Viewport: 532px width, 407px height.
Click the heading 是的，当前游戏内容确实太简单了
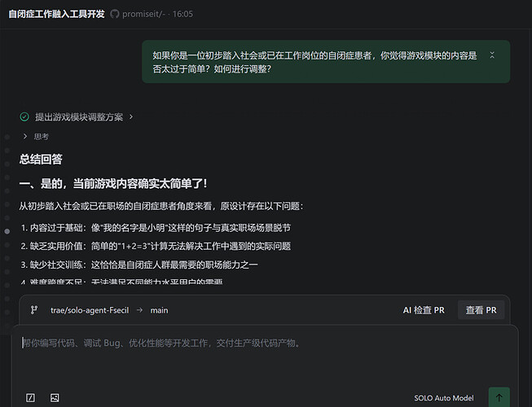113,184
